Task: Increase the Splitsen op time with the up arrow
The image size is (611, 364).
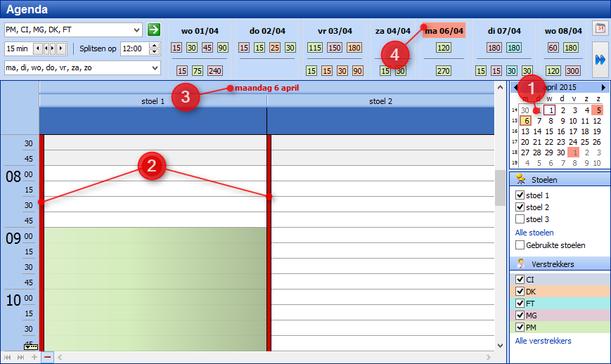Action: pyautogui.click(x=155, y=46)
